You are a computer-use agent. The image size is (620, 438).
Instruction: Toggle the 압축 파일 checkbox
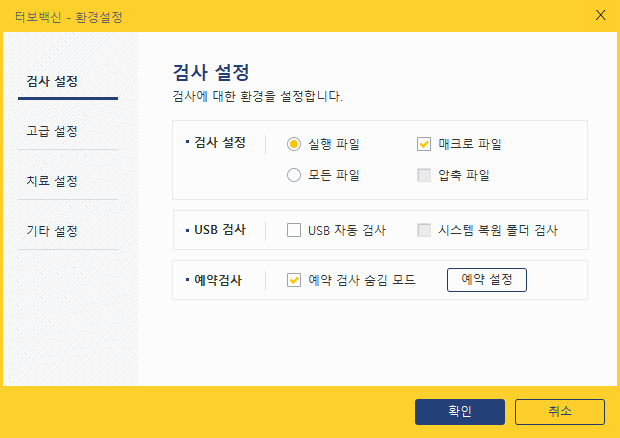pos(424,175)
